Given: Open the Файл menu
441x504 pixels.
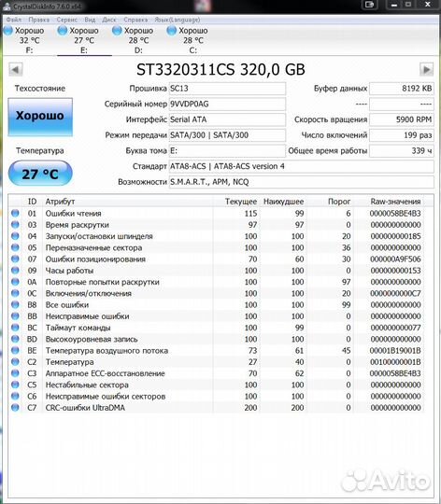Looking at the screenshot, I should (x=14, y=20).
